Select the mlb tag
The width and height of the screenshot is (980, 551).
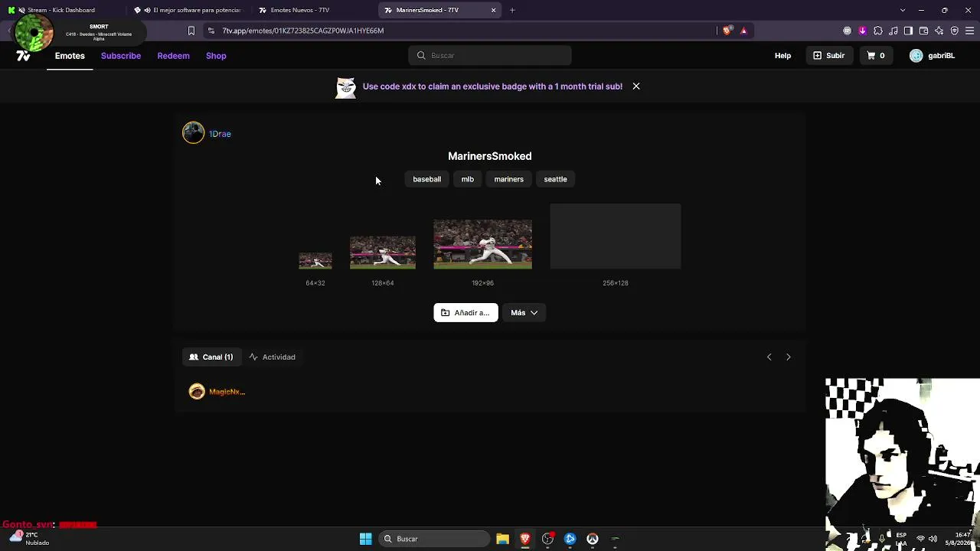468,179
